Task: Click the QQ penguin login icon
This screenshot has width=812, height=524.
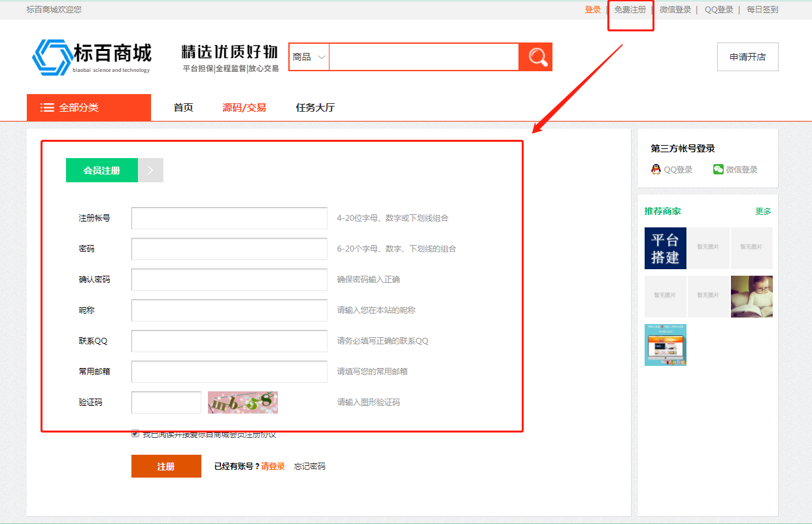Action: tap(656, 169)
